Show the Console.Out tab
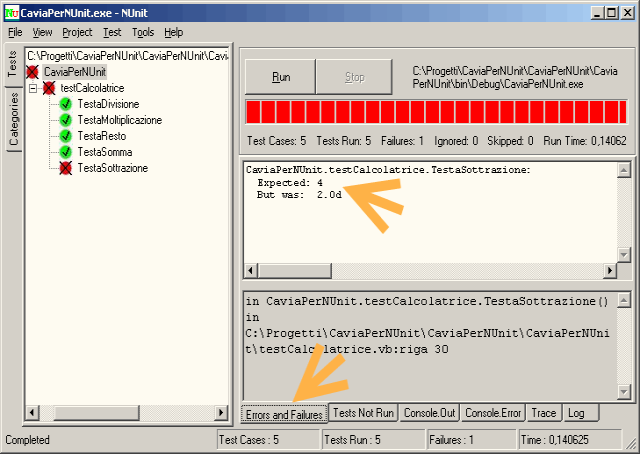This screenshot has height=454, width=640. click(429, 413)
